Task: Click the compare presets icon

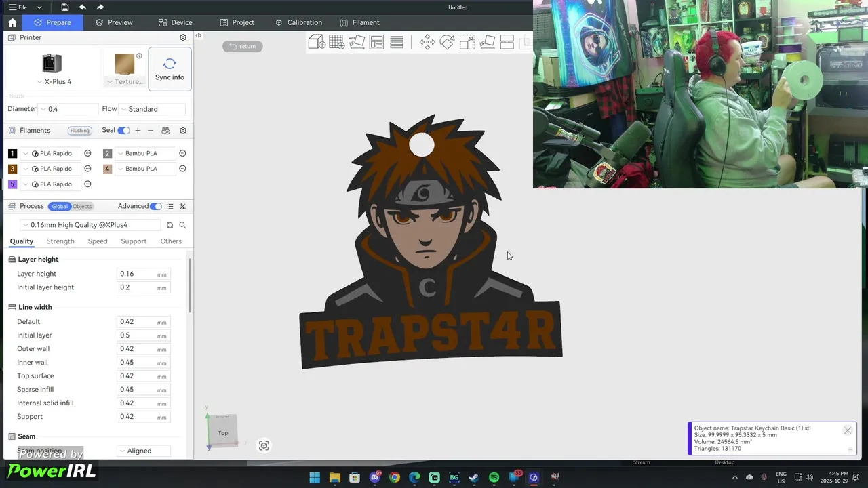Action: 182,206
